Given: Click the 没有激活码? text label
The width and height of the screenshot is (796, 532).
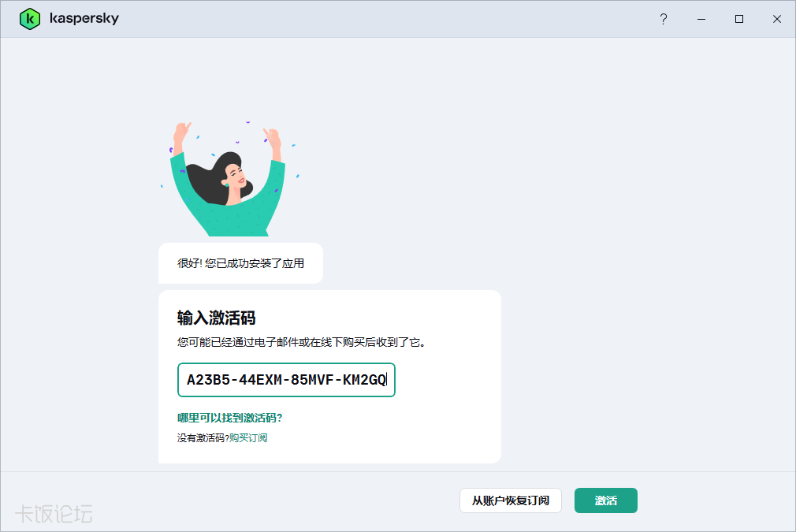Looking at the screenshot, I should pyautogui.click(x=203, y=437).
